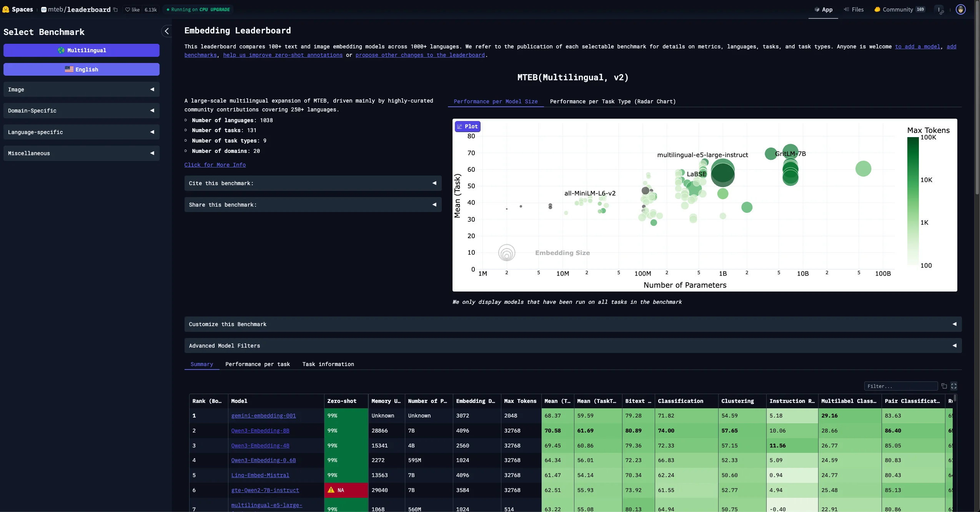Image resolution: width=980 pixels, height=512 pixels.
Task: Copy the table using the copy icon
Action: (944, 386)
